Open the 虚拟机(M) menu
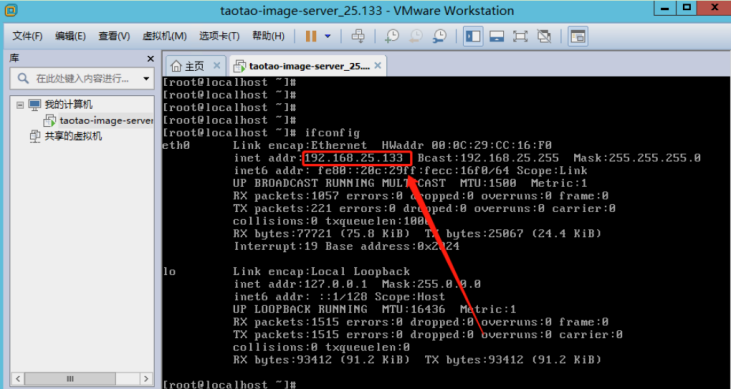Image resolution: width=732 pixels, height=390 pixels. pos(164,36)
